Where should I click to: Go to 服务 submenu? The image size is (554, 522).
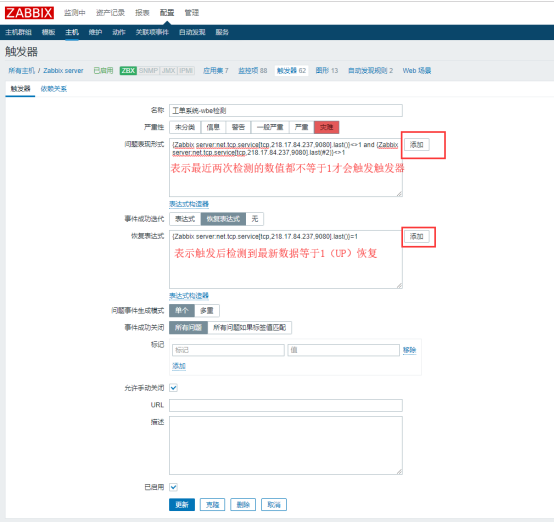[x=222, y=32]
